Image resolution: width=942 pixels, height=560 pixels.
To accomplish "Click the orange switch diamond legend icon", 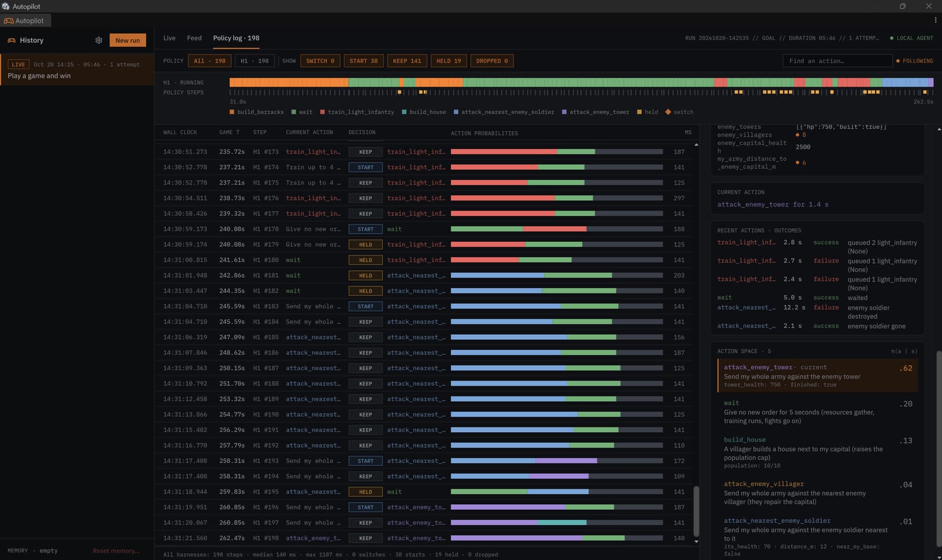I will pos(668,112).
